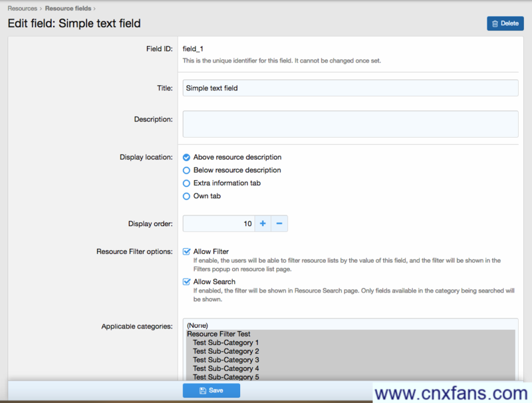The width and height of the screenshot is (532, 403).
Task: Choose Own tab display location
Action: tap(186, 196)
